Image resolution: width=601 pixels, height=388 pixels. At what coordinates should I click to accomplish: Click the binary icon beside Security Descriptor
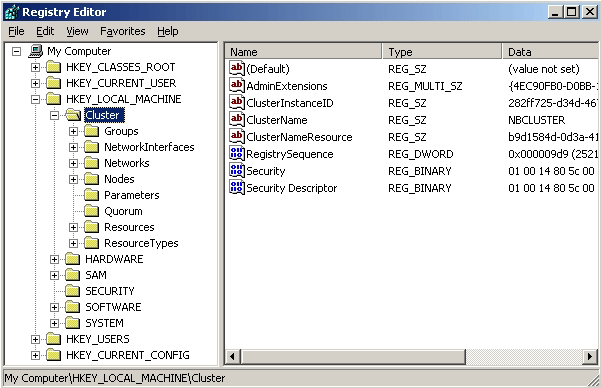coord(236,187)
